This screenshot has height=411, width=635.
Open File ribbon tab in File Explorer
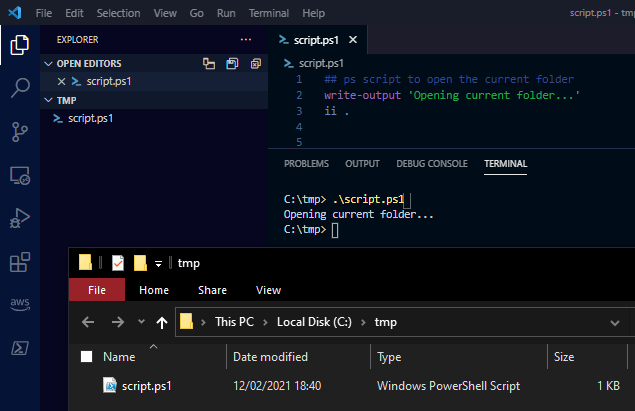[97, 290]
